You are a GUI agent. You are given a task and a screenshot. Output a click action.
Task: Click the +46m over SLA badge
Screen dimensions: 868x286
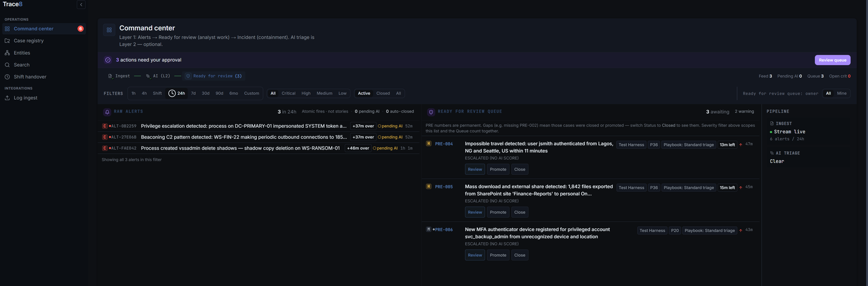coord(358,148)
